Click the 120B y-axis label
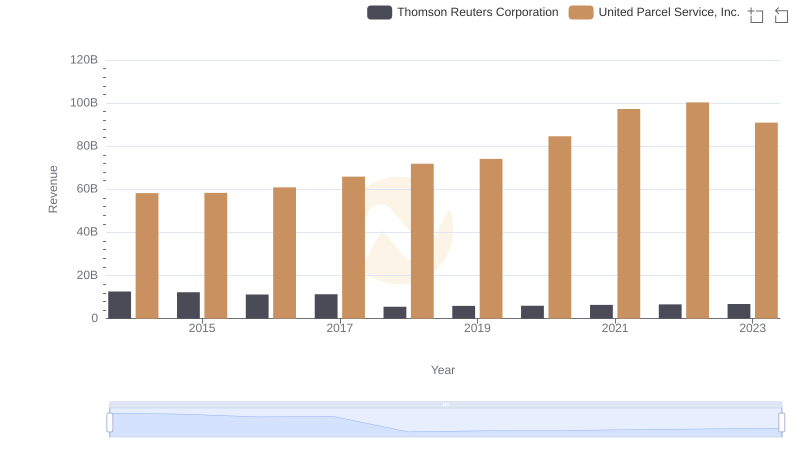The image size is (800, 461). click(84, 60)
